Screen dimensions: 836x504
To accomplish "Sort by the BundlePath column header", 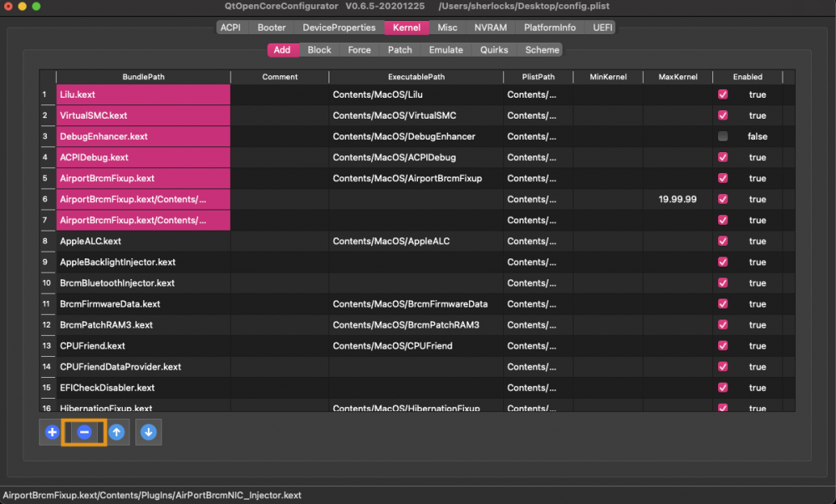I will pos(144,77).
